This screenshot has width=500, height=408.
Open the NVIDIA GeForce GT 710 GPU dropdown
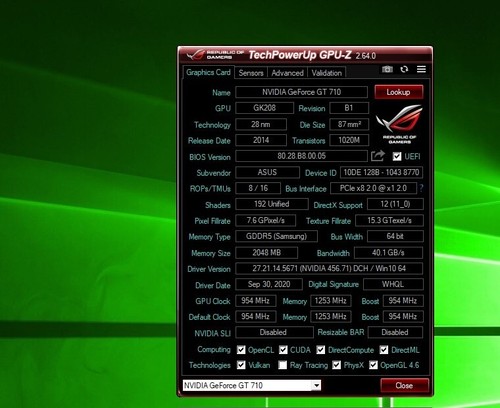[x=252, y=385]
